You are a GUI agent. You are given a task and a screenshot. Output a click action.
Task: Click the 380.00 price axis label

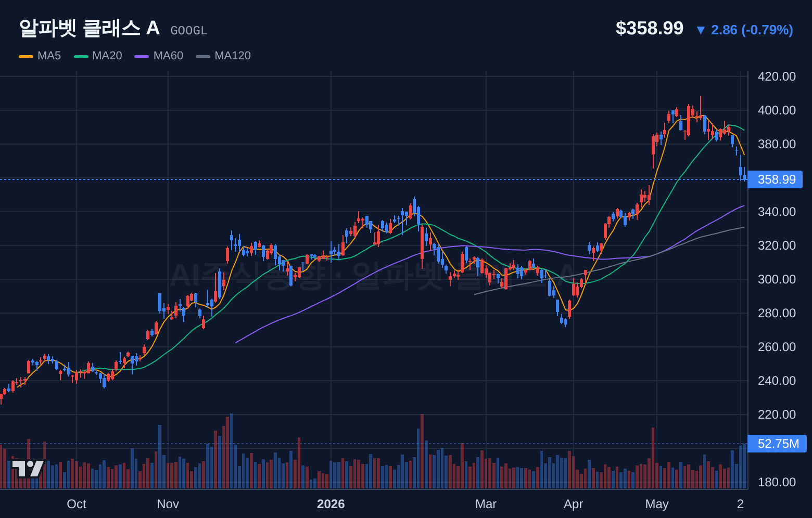click(x=777, y=144)
